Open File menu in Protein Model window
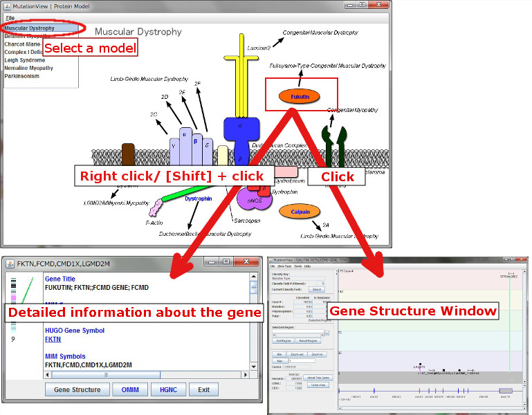532x415 pixels. (10, 17)
